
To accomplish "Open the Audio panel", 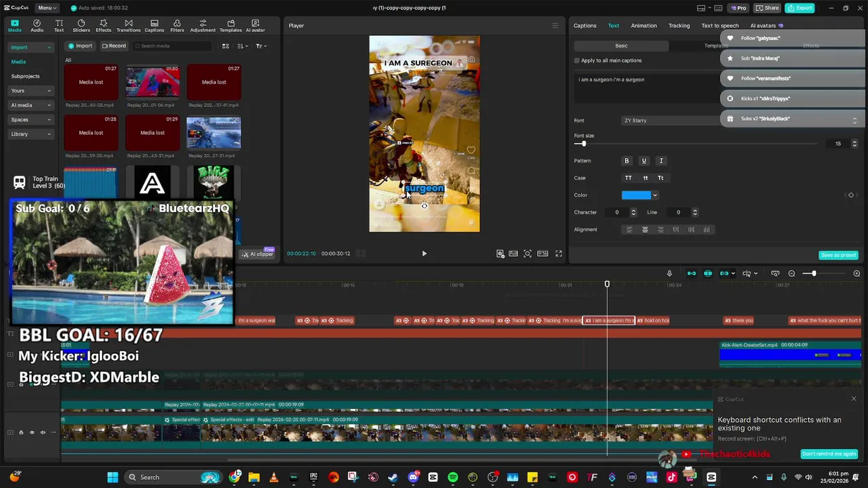I will pos(37,26).
